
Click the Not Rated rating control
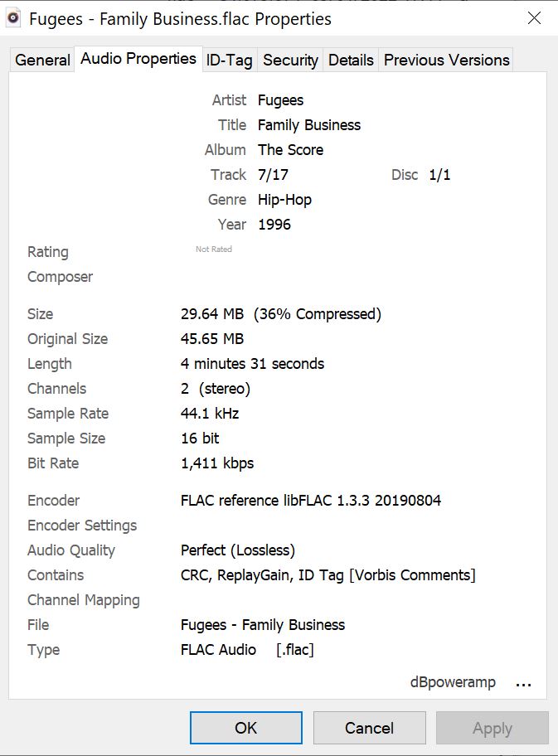pyautogui.click(x=214, y=250)
